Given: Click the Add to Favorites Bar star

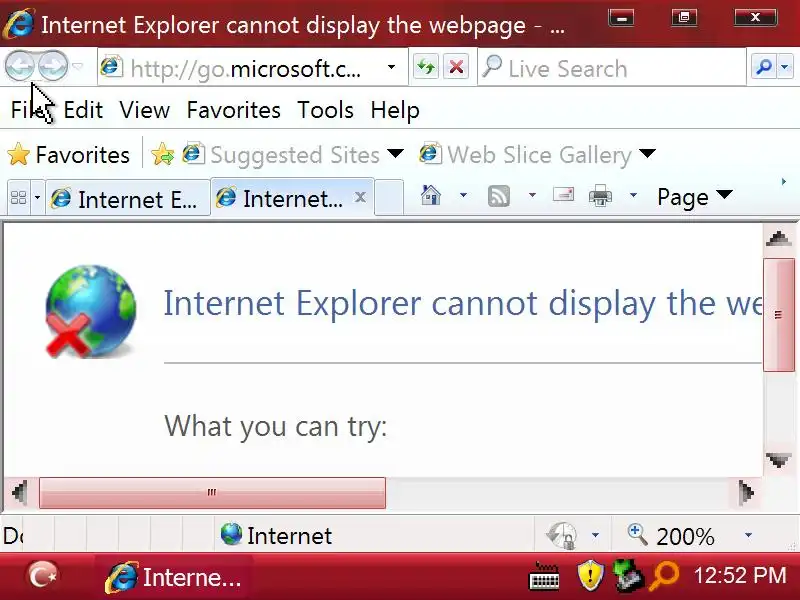Looking at the screenshot, I should (x=162, y=154).
